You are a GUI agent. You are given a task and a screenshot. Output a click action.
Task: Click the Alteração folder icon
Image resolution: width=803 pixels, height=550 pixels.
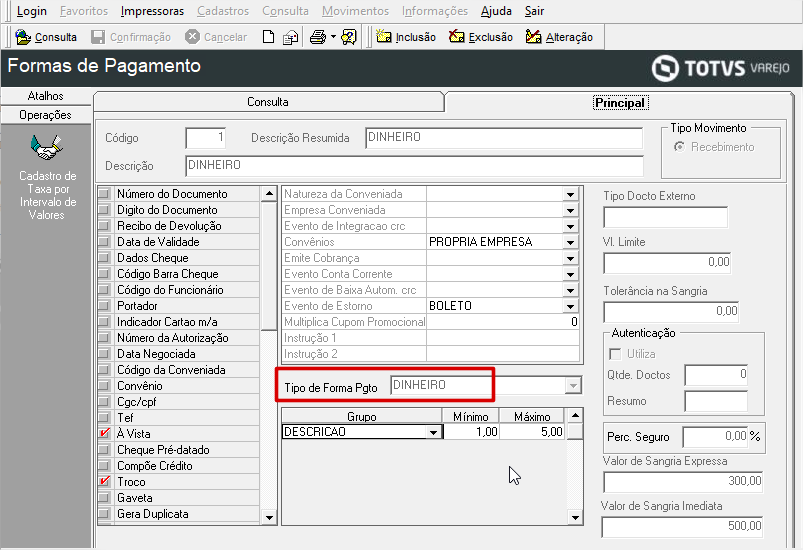(x=534, y=37)
